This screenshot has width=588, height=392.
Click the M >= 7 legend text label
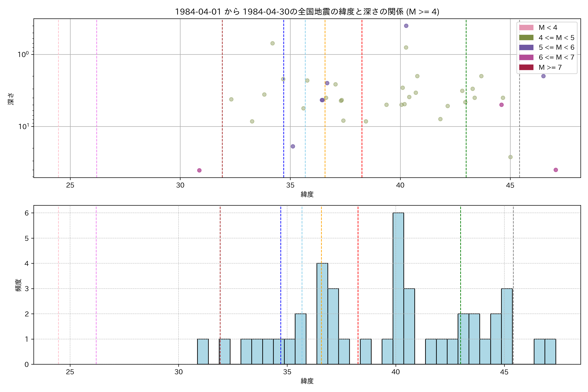tap(550, 67)
